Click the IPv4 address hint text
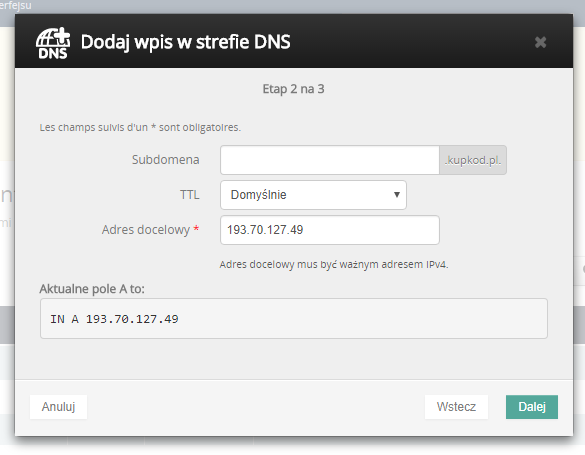 [x=334, y=264]
